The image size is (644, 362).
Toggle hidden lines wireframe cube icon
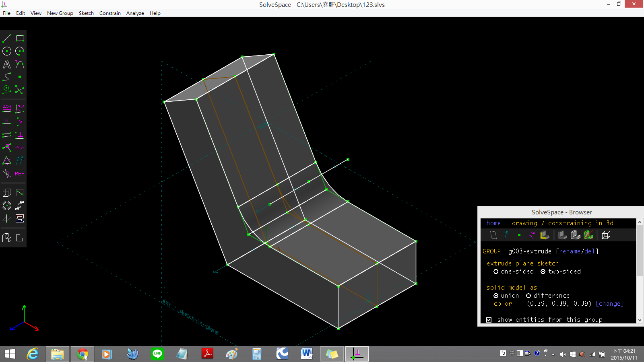[x=606, y=235]
